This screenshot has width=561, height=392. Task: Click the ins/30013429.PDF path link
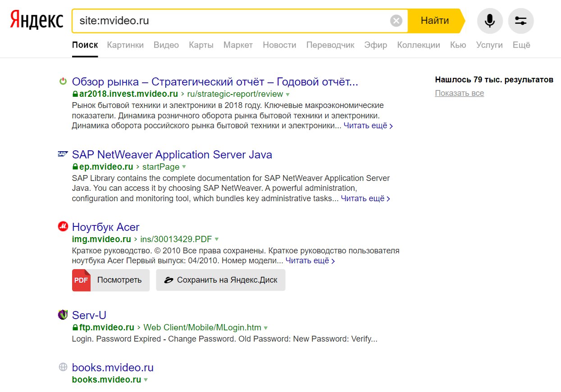click(176, 239)
